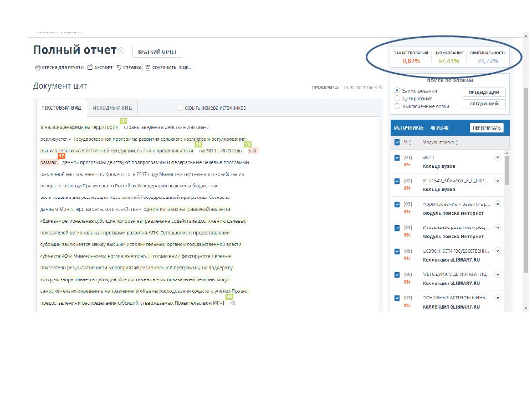Select the Цитирования radio button
The image size is (532, 399).
(397, 99)
